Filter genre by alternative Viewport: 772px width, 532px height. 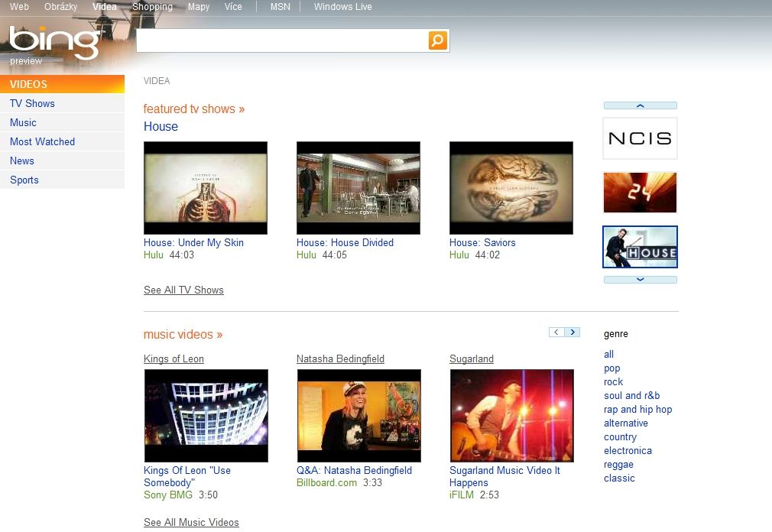626,423
